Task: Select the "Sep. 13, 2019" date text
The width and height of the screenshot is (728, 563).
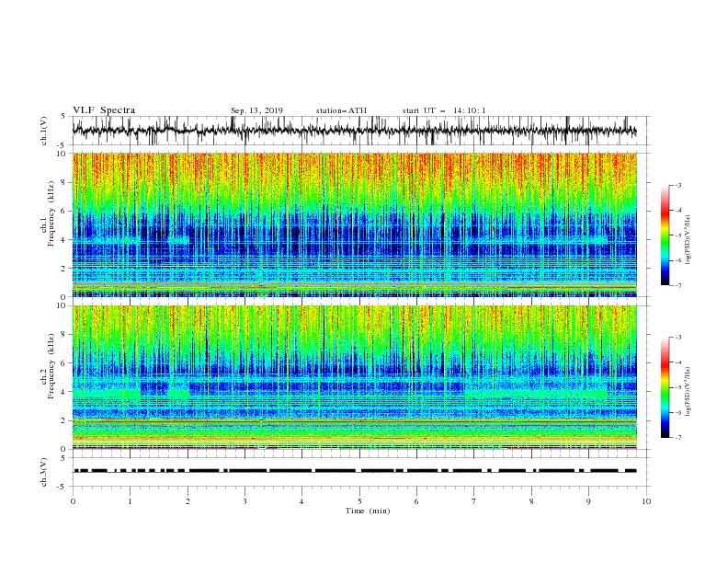Action: click(256, 110)
